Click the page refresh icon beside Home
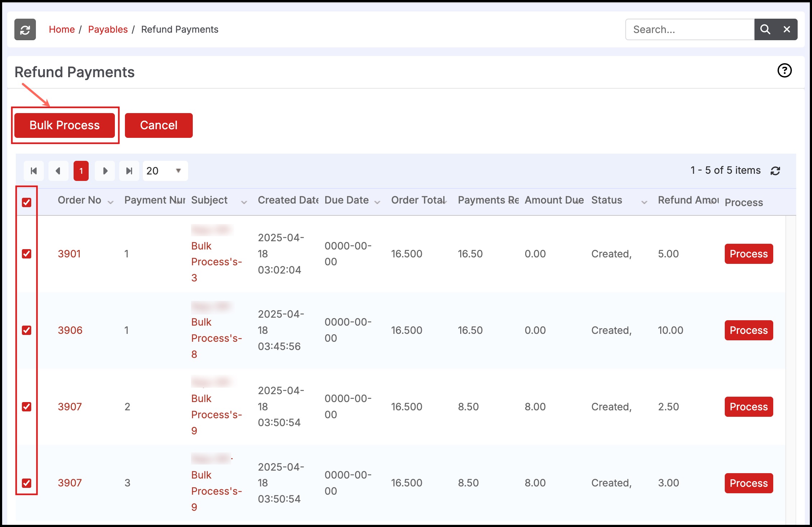The width and height of the screenshot is (812, 527). (x=25, y=29)
